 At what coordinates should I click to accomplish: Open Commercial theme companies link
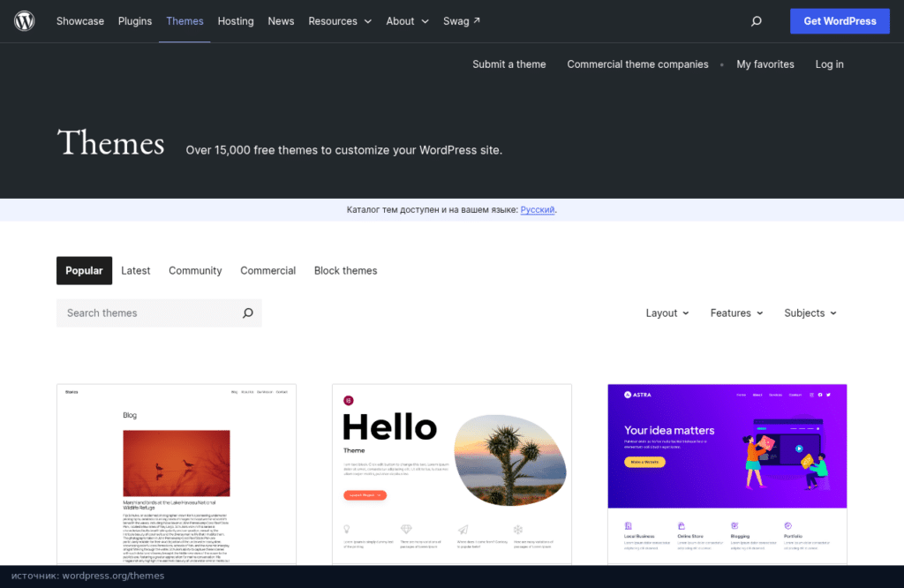637,64
